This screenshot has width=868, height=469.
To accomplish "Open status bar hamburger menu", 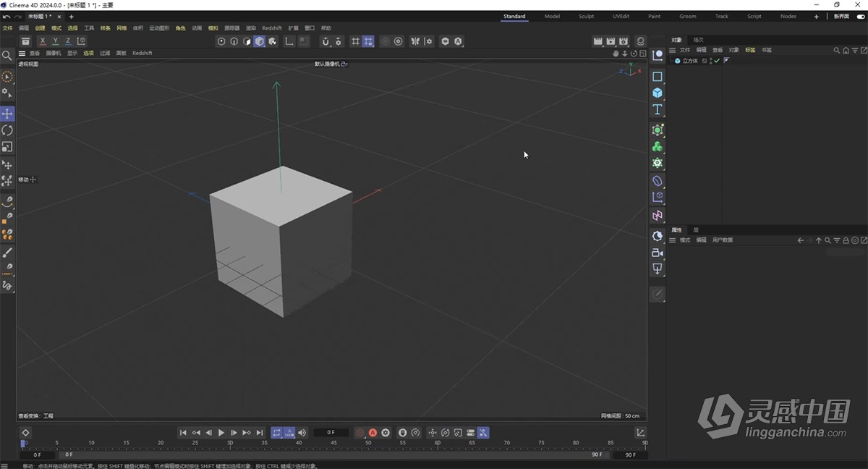I will 6,466.
